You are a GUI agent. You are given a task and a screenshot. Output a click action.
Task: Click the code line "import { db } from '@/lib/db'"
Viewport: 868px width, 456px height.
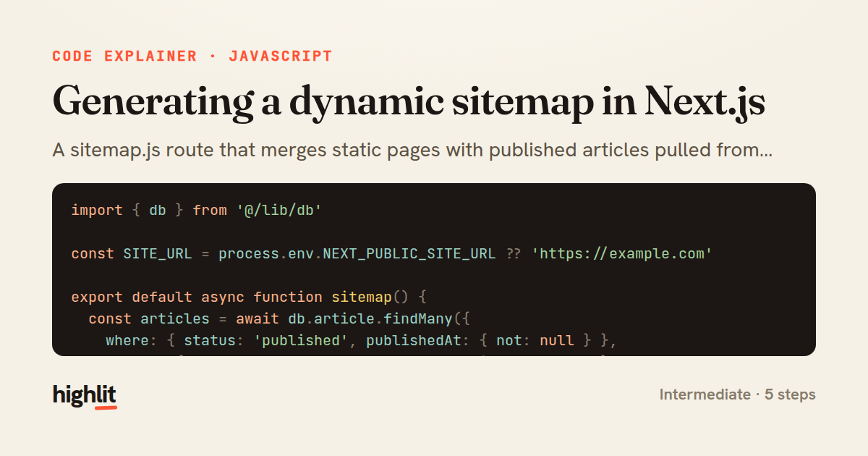coord(197,210)
